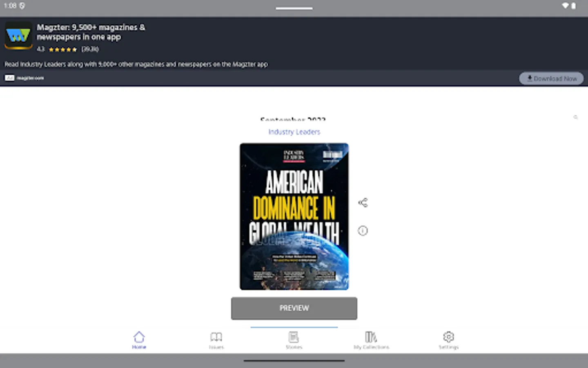Click the Download Now ad button
The height and width of the screenshot is (368, 588).
(x=551, y=78)
